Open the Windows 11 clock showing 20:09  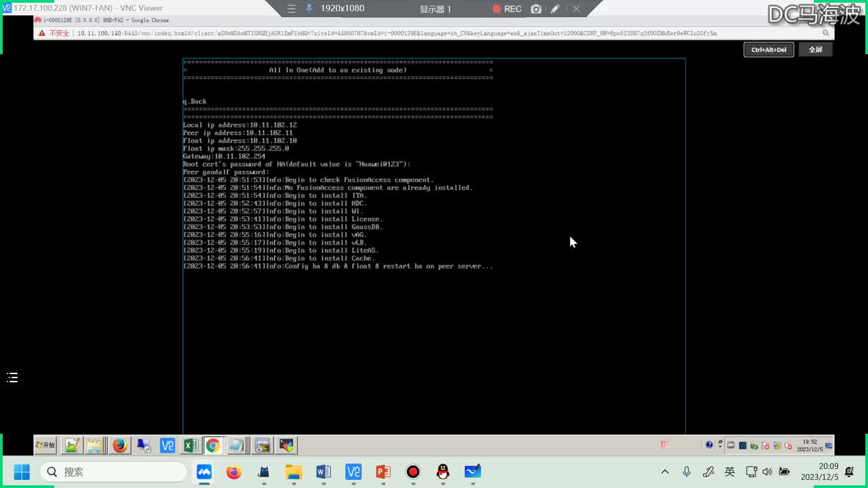pos(819,472)
